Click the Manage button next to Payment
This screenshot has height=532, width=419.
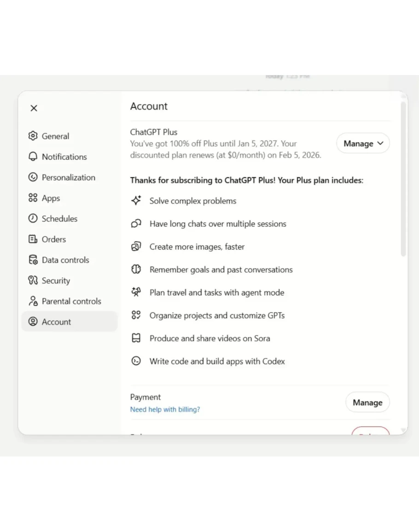pyautogui.click(x=367, y=402)
